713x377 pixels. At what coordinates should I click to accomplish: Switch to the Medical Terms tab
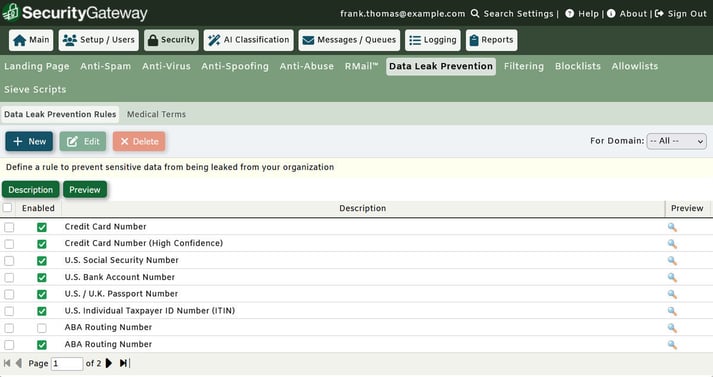156,114
